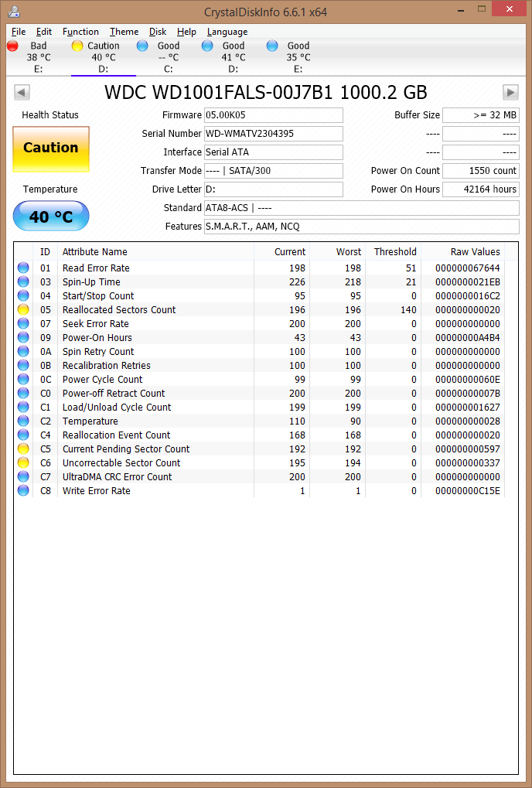532x788 pixels.
Task: Click status orb for Power Cycle Count
Action: [23, 379]
